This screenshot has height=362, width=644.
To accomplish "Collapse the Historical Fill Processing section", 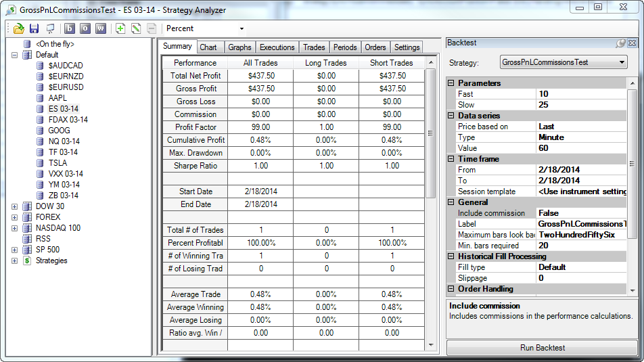I will point(451,256).
